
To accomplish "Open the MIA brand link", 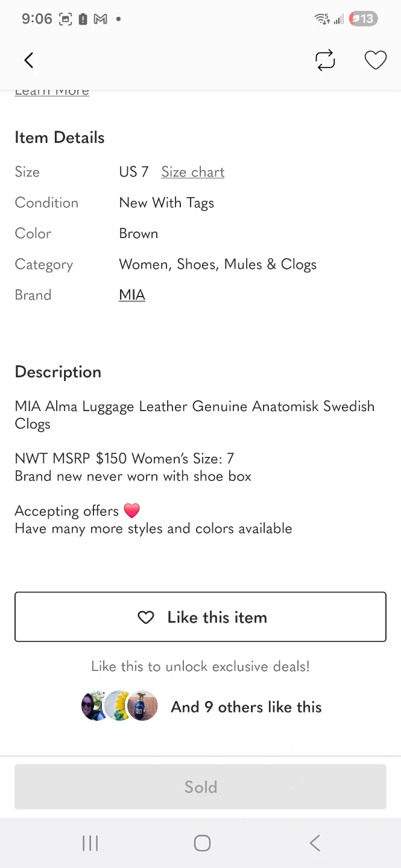I will point(132,295).
